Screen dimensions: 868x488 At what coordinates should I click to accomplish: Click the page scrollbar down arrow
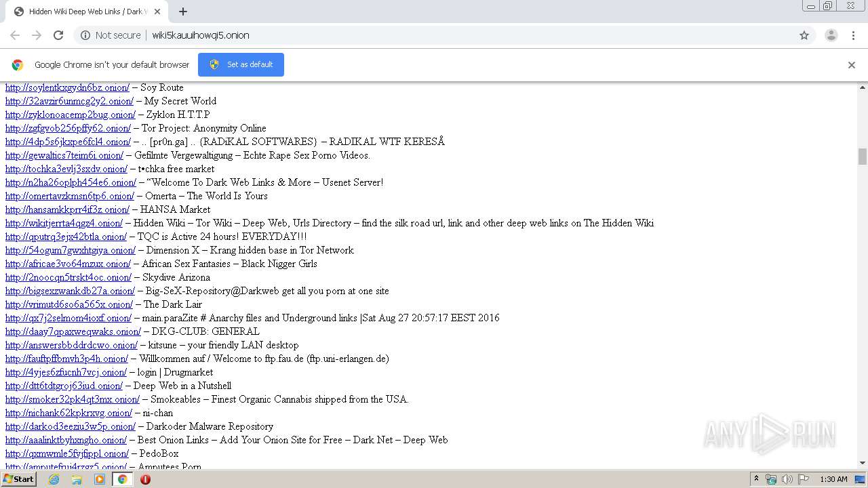[863, 464]
